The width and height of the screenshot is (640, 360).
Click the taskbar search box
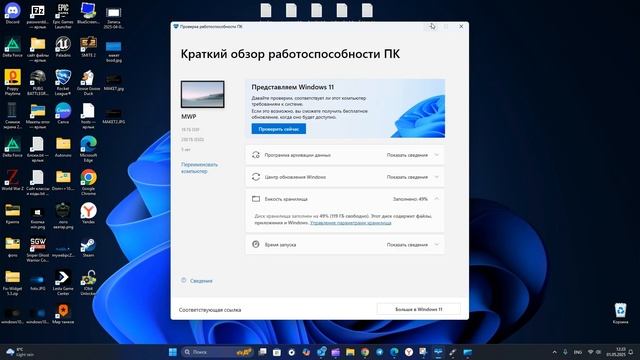218,352
